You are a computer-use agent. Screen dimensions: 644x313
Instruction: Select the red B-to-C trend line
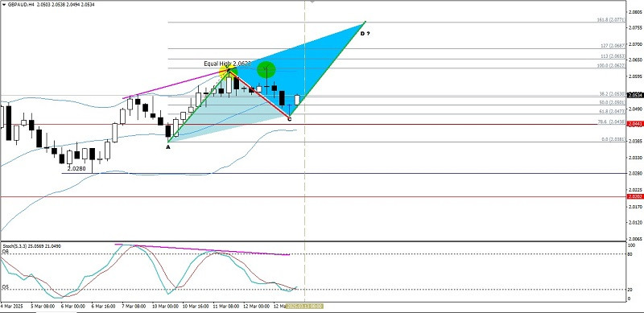(x=259, y=95)
